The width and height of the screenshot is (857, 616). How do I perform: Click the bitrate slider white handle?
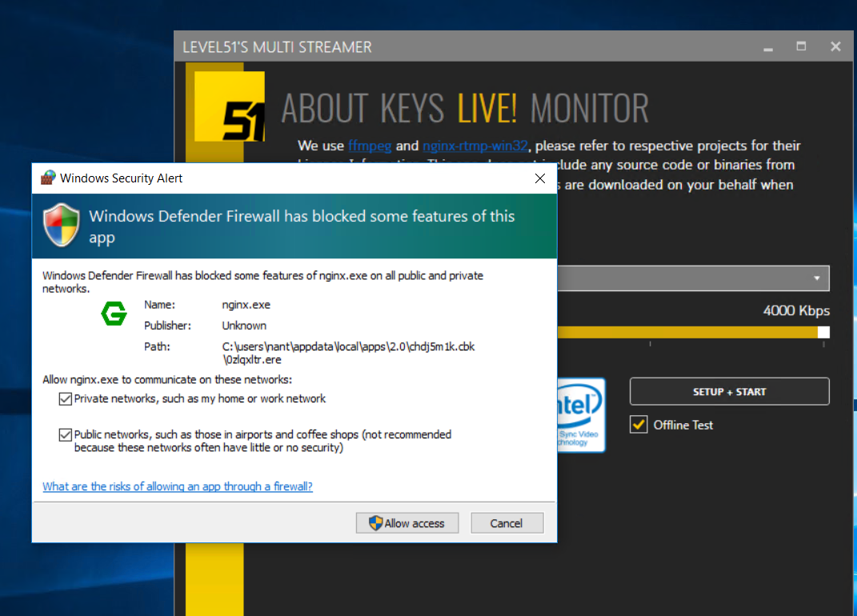(x=823, y=332)
